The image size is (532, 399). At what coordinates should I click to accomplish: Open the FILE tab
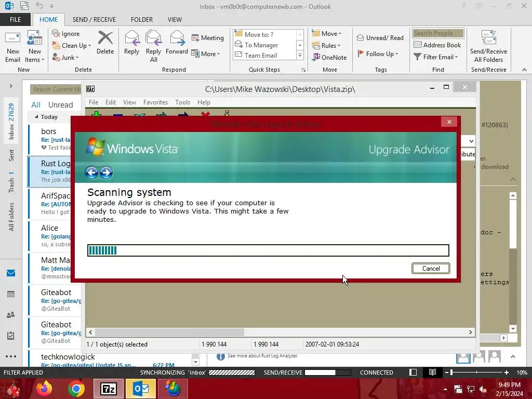tap(15, 20)
